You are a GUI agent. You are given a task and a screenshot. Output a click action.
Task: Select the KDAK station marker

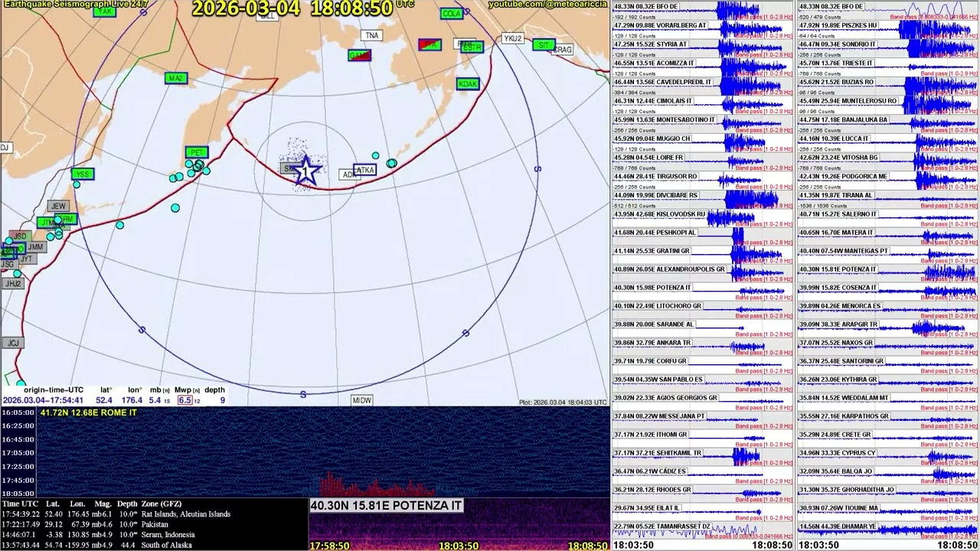pos(468,84)
